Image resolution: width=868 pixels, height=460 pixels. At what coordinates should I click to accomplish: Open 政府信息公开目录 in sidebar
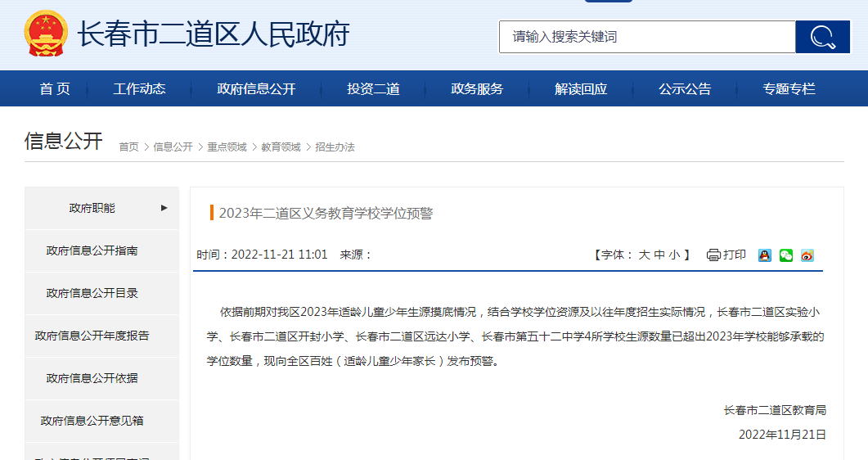[92, 293]
